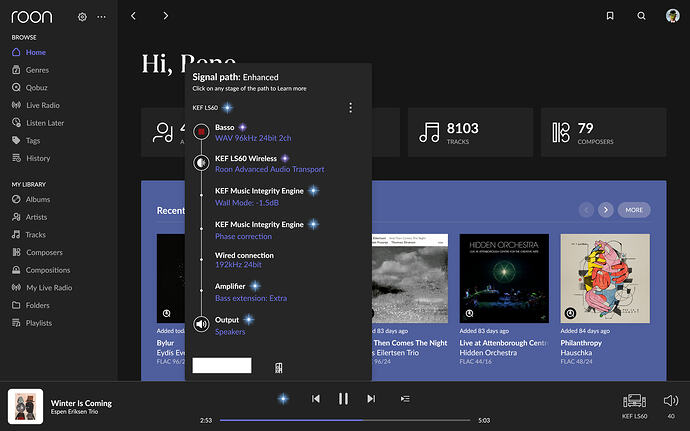Viewport: 690px width, 431px height.
Task: Click the Live at Attenborough Centre album title
Action: 503,343
